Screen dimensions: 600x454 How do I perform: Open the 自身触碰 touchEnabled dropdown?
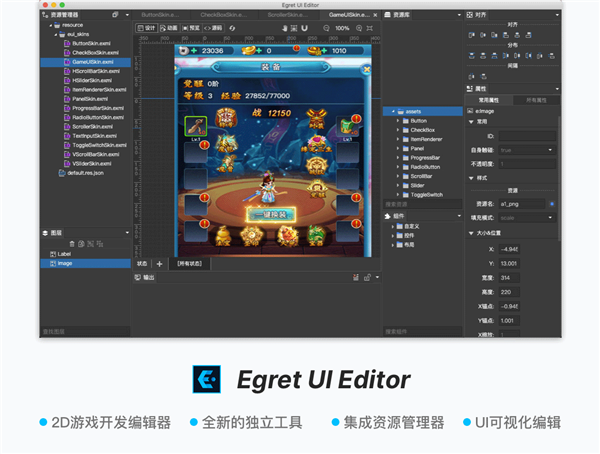pos(527,150)
